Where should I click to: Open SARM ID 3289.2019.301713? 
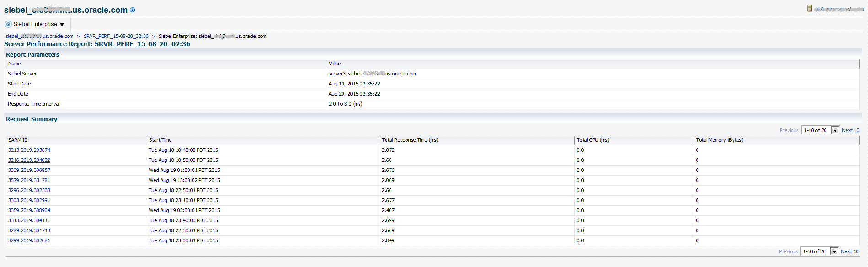[29, 230]
